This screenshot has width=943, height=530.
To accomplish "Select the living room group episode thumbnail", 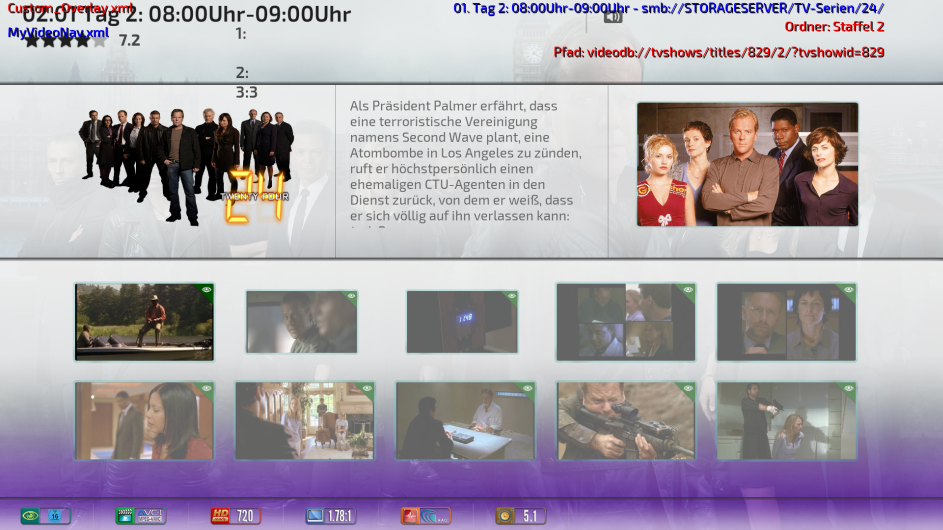I will [305, 421].
